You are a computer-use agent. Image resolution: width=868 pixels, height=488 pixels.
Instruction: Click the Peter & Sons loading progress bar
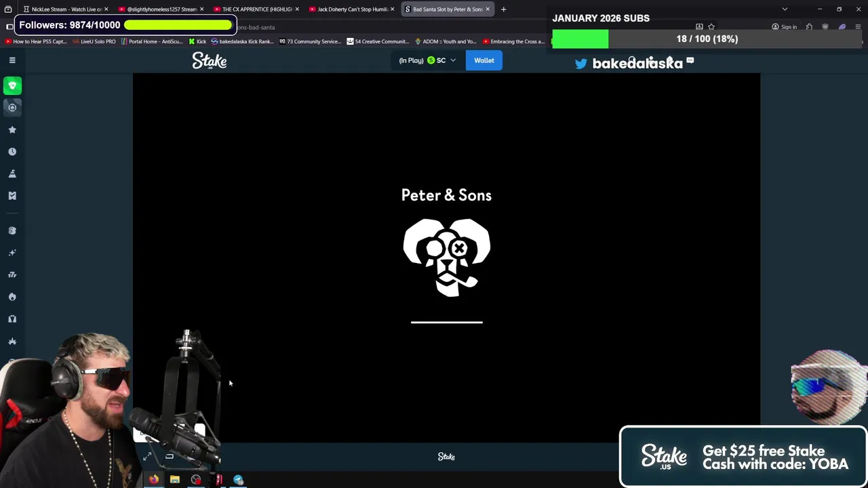[447, 322]
